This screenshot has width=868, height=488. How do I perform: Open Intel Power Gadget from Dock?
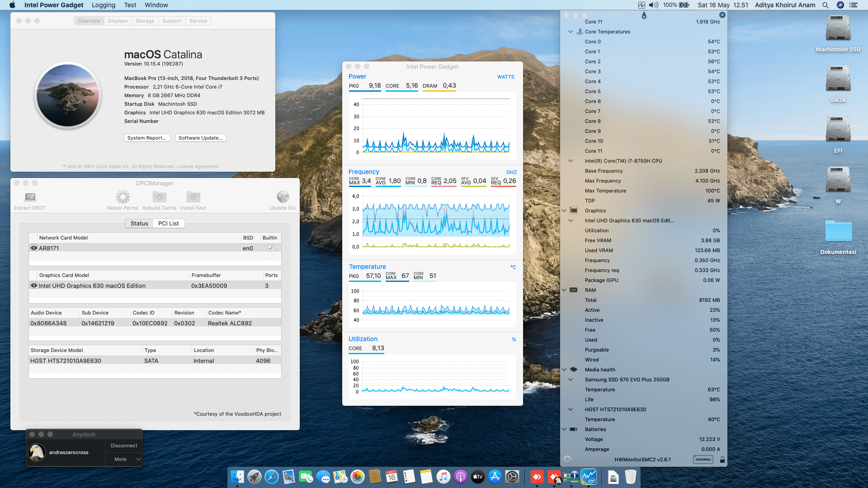tap(589, 477)
